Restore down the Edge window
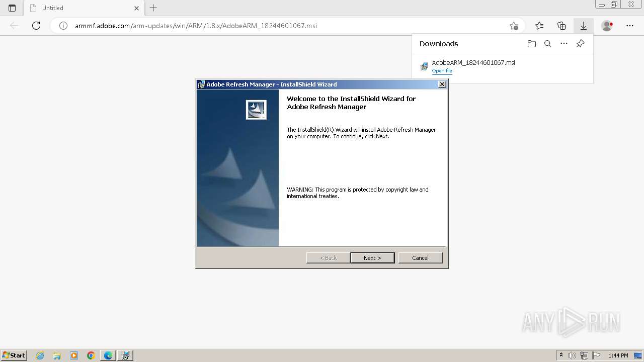 (x=614, y=5)
